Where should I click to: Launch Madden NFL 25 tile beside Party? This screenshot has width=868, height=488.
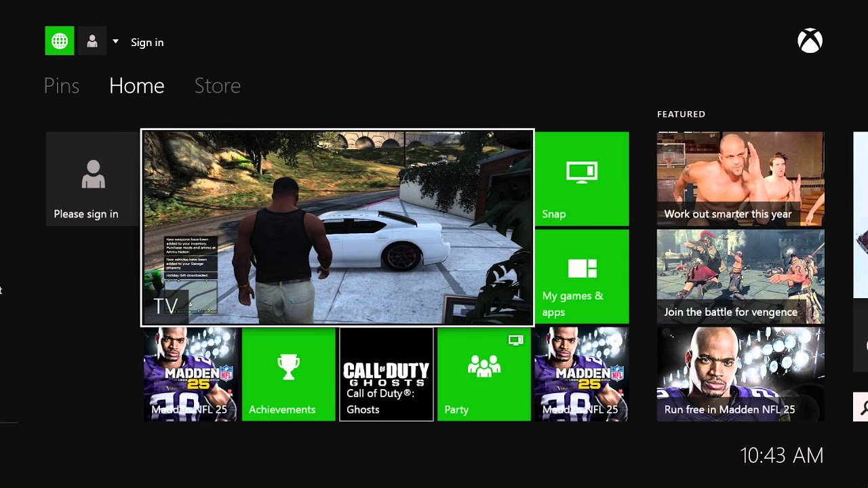(582, 374)
